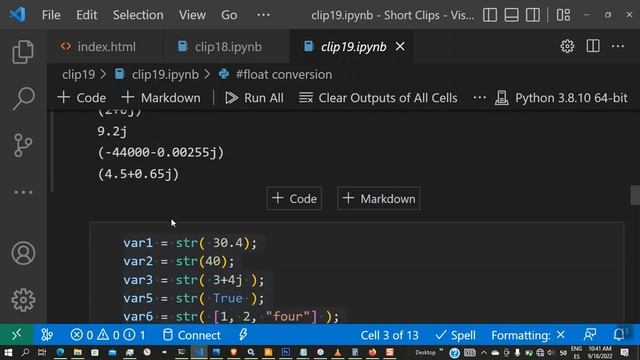Open the Edit menu
640x360 pixels.
point(87,15)
